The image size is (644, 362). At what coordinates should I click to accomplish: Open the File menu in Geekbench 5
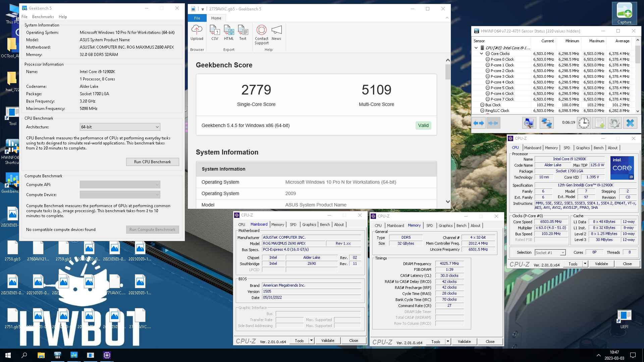click(x=24, y=17)
